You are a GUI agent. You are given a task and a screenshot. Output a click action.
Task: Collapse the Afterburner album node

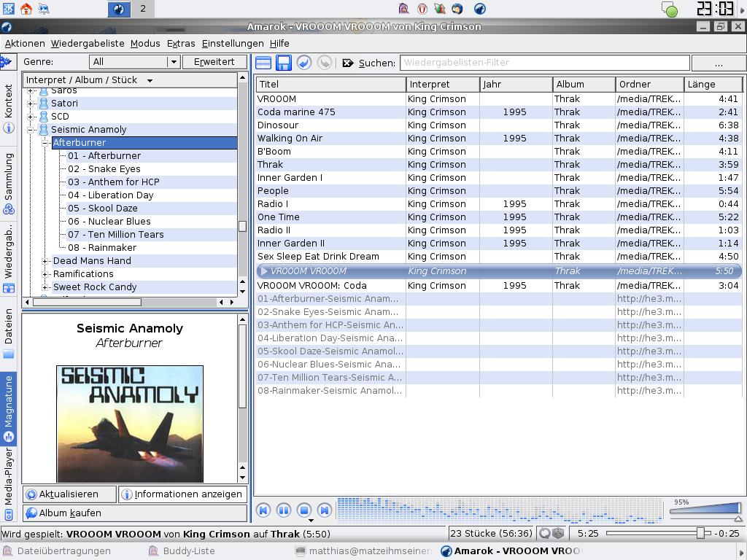point(44,143)
